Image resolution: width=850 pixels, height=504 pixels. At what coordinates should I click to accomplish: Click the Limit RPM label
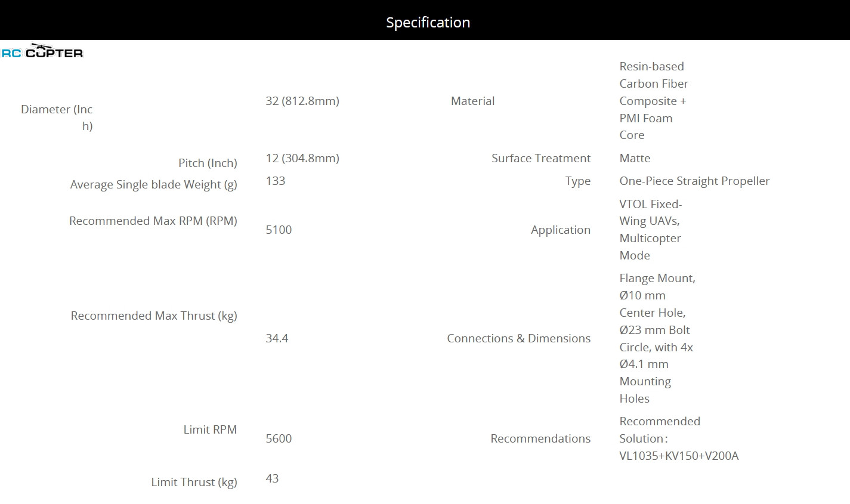[x=210, y=429]
